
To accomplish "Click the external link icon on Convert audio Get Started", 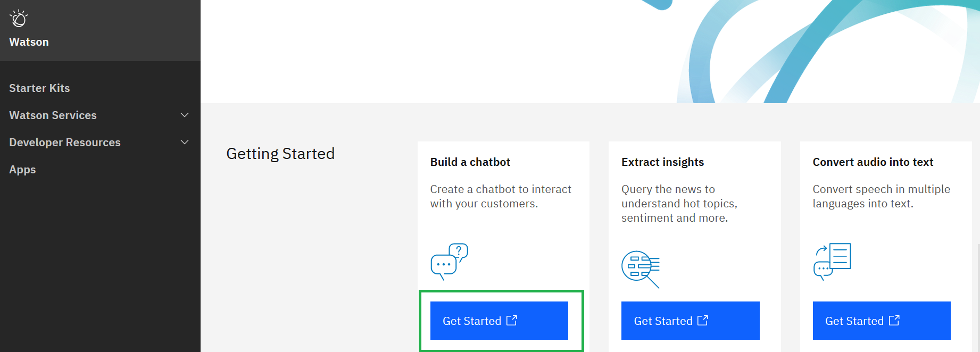I will 894,320.
